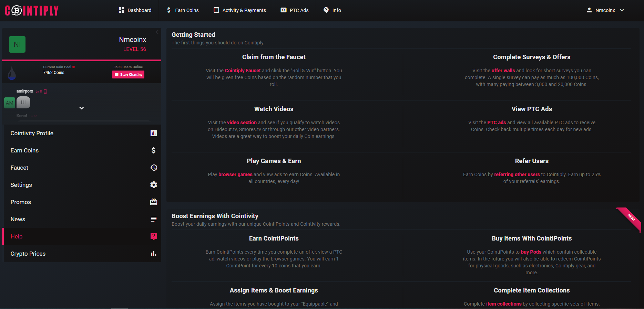Image resolution: width=644 pixels, height=309 pixels.
Task: Select Faucet in the sidebar
Action: [x=82, y=168]
